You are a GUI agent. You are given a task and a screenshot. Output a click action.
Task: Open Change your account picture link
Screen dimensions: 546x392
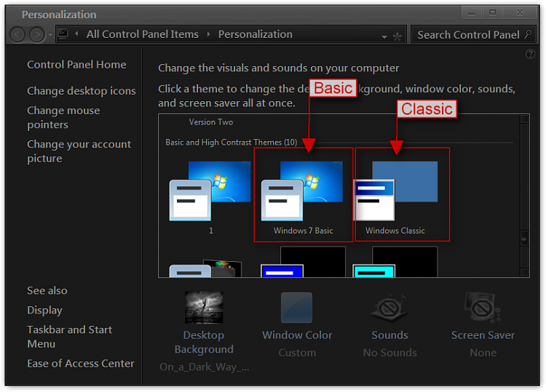pyautogui.click(x=79, y=151)
